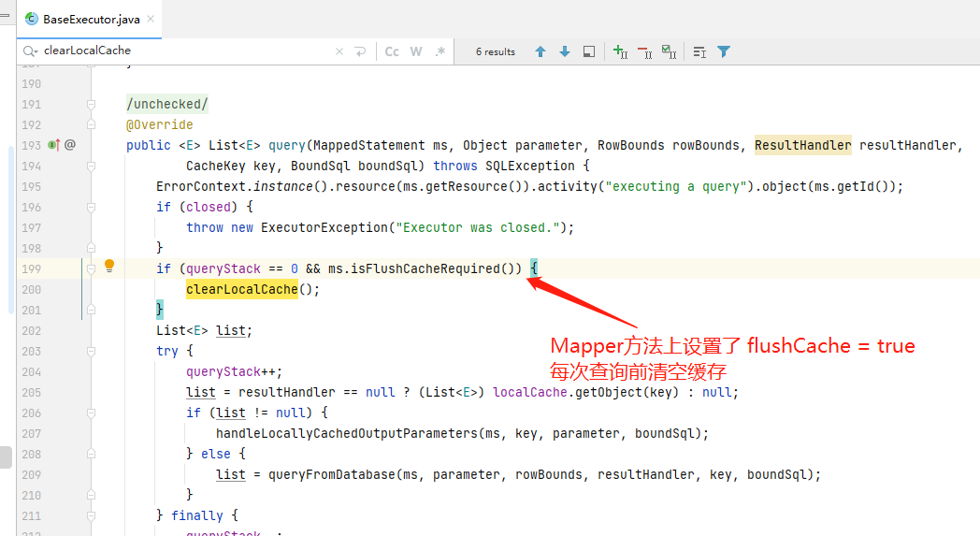Screen dimensions: 980x536
Task: Collapse the fold marker at line 199
Action: pyautogui.click(x=92, y=269)
